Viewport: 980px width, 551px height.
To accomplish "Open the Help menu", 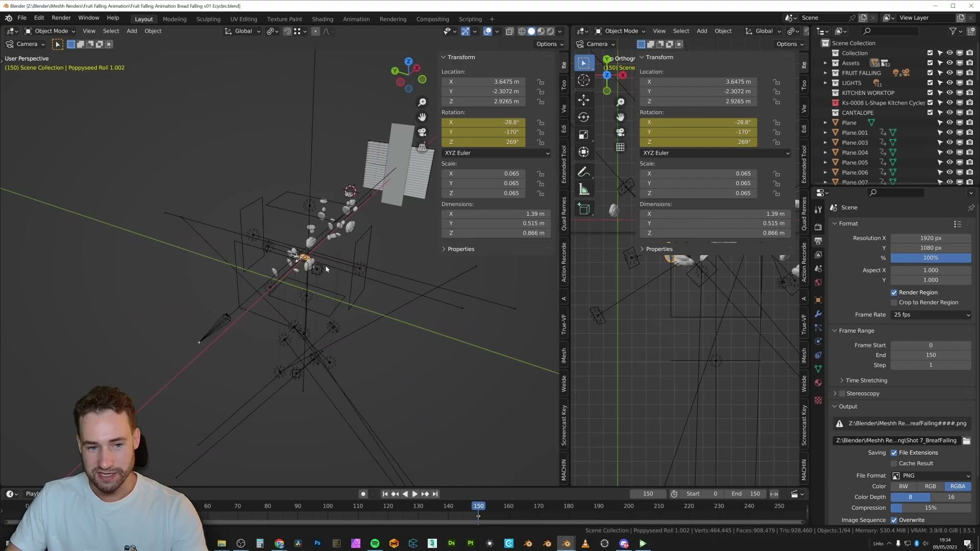I will click(113, 18).
